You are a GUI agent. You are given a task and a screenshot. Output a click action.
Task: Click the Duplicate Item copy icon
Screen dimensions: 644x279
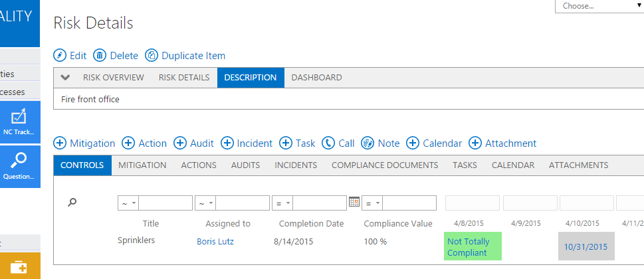152,55
